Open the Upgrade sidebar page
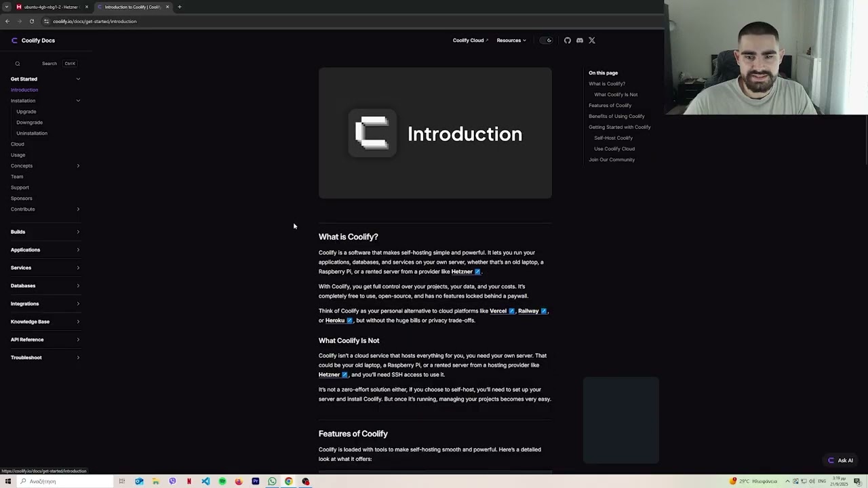868x488 pixels. coord(26,112)
